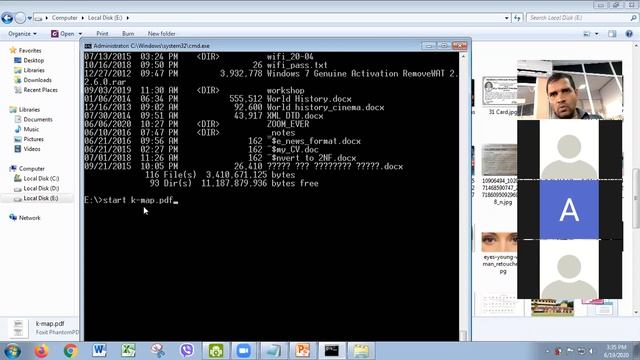640x360 pixels.
Task: Click the cmd window scrollbar up arrow
Action: coord(463,56)
